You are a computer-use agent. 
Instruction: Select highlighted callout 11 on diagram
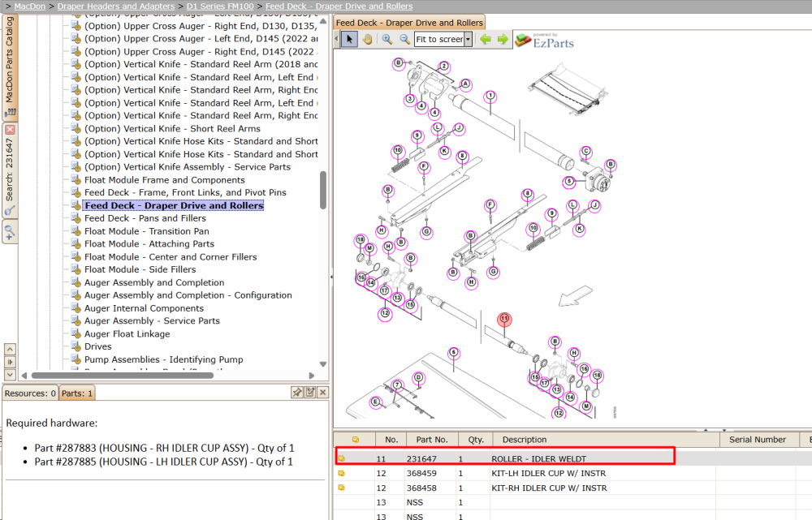tap(504, 320)
